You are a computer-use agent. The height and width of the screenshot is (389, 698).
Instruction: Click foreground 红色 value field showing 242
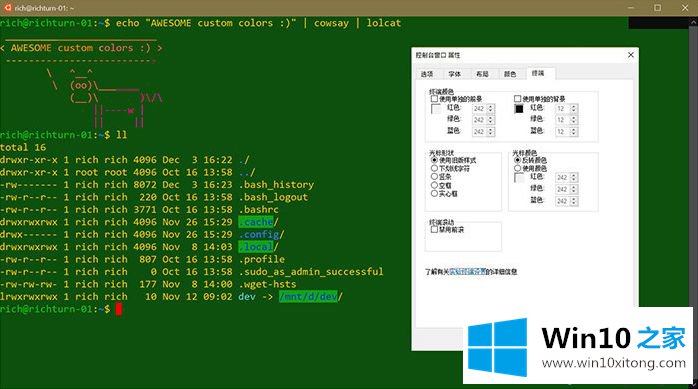click(479, 109)
